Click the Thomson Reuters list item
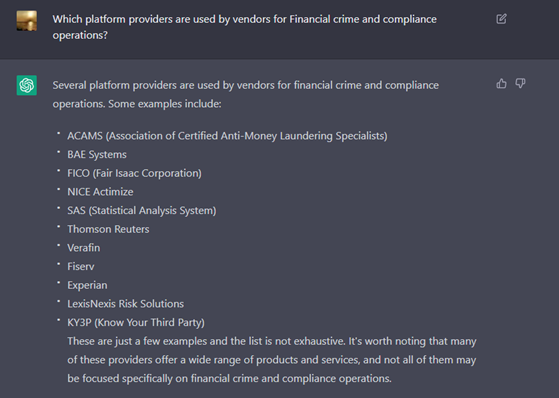This screenshot has height=398, width=559. 108,229
